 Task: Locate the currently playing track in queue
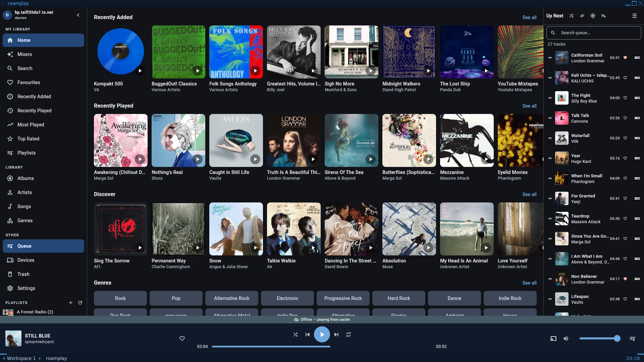click(x=593, y=16)
